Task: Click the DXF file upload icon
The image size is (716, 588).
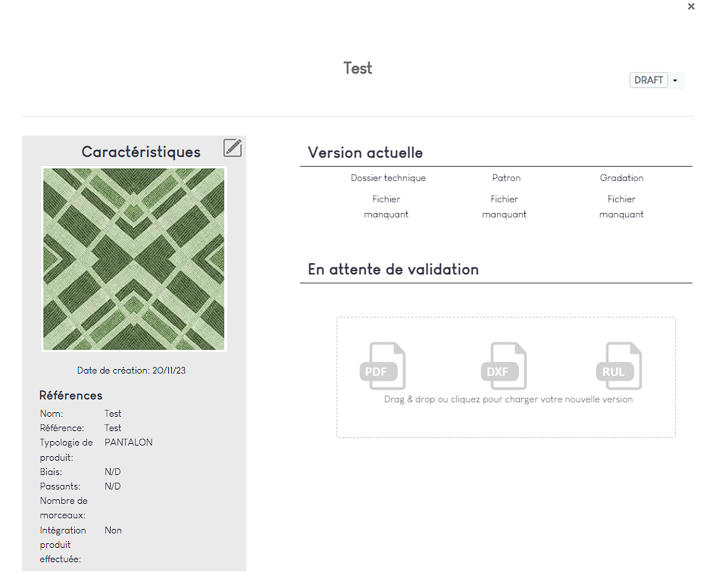Action: 504,366
